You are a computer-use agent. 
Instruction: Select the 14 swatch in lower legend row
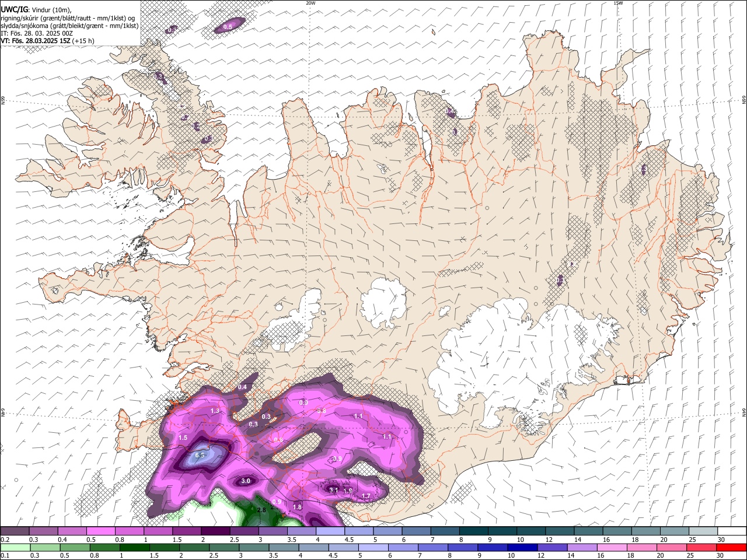(x=582, y=547)
